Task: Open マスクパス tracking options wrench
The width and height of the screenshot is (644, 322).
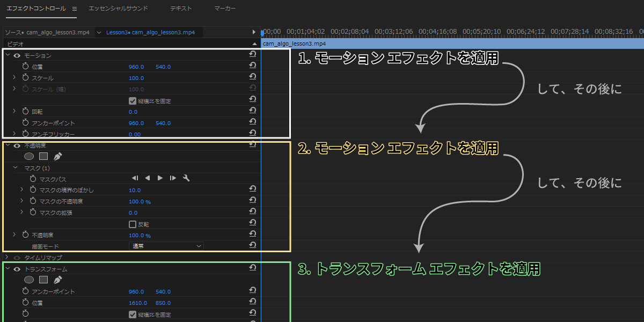Action: (x=186, y=178)
